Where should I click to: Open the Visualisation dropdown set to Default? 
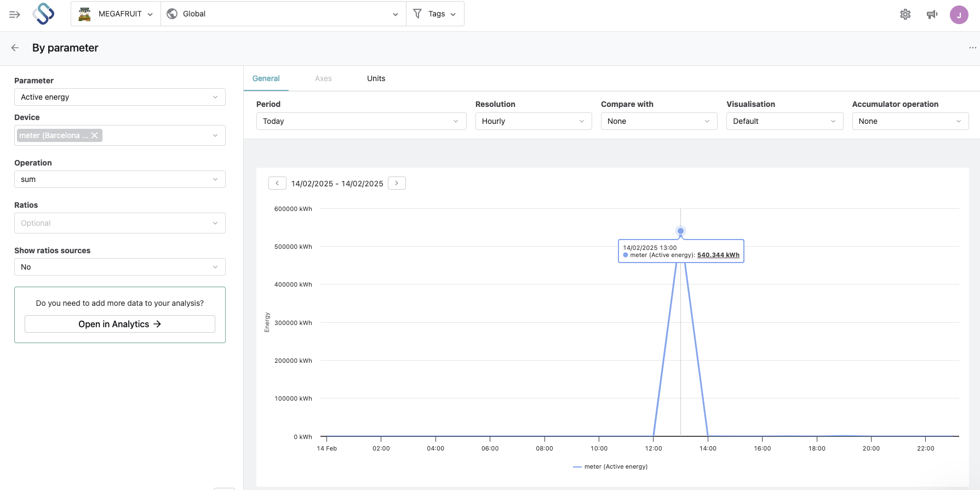point(785,121)
